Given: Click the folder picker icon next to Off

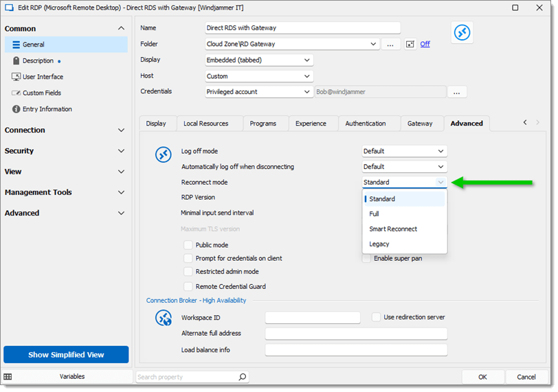Looking at the screenshot, I should coord(410,44).
